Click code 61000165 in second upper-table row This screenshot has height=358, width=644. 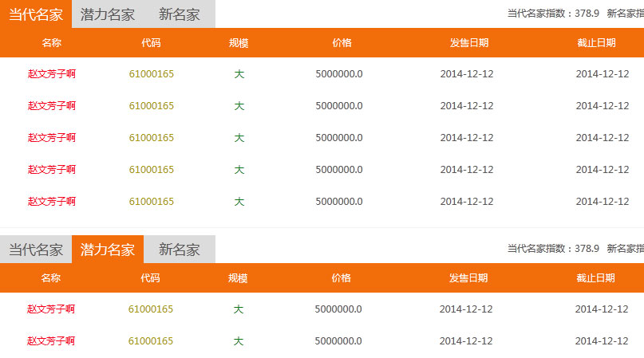[151, 106]
